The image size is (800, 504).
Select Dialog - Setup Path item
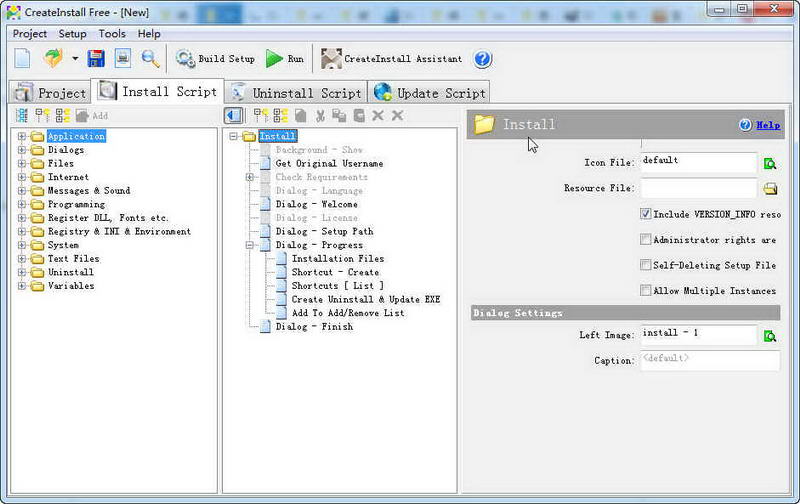[x=324, y=231]
